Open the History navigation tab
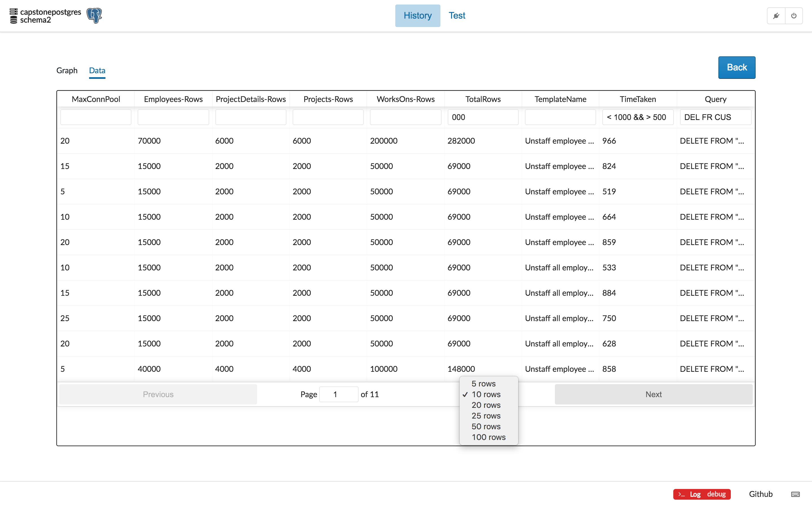This screenshot has width=812, height=507. [x=417, y=15]
